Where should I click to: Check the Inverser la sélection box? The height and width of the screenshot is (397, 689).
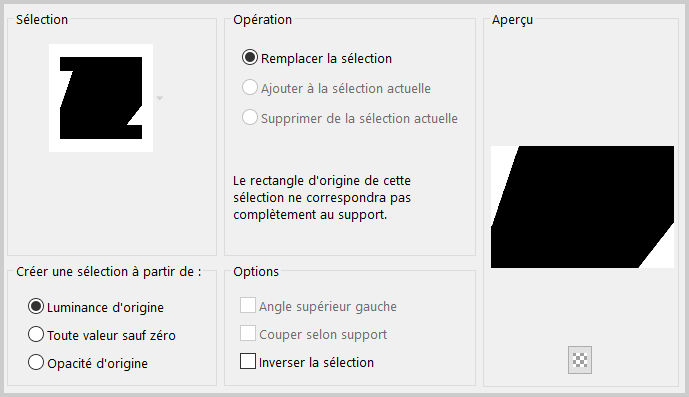click(x=248, y=361)
